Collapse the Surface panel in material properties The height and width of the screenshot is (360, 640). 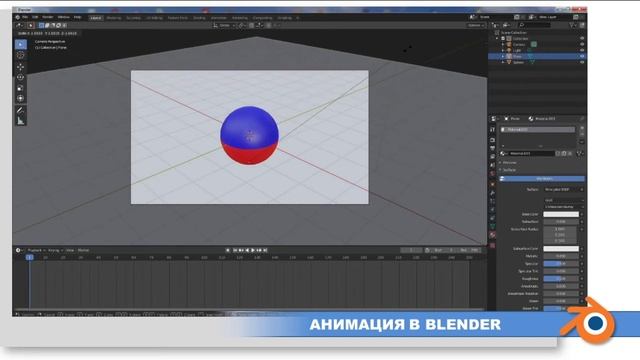click(x=508, y=170)
